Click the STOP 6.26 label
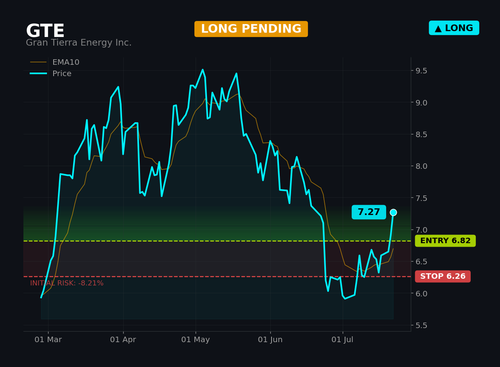500x367 pixels. [x=443, y=276]
